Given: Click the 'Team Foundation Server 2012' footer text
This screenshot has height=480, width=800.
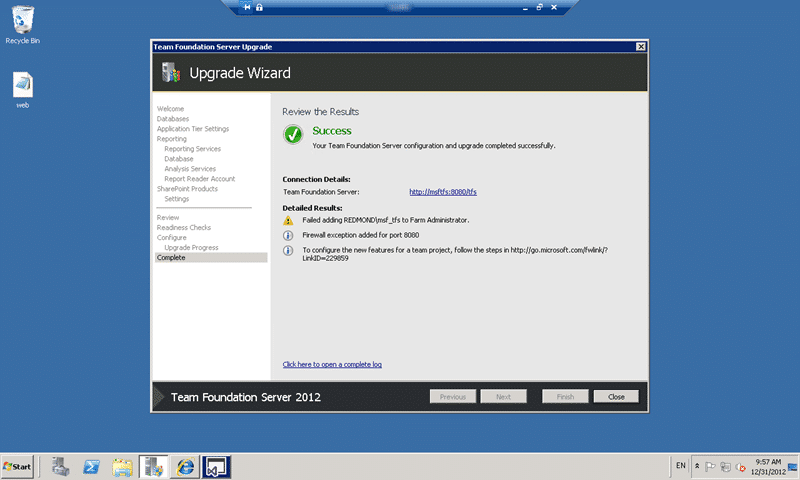Looking at the screenshot, I should coord(245,397).
